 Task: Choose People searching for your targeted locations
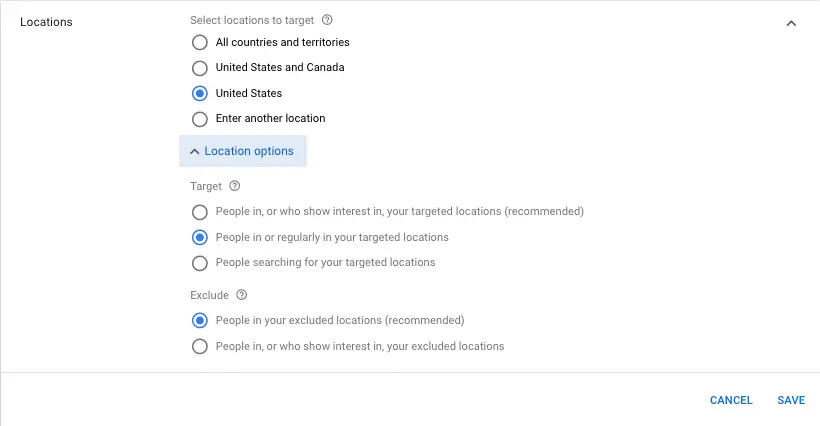(200, 263)
